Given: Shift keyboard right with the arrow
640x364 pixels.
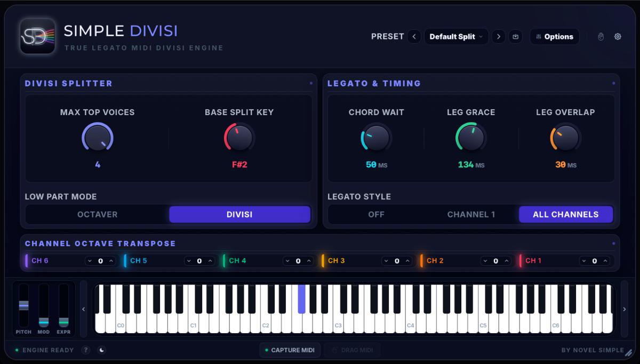Looking at the screenshot, I should [625, 309].
